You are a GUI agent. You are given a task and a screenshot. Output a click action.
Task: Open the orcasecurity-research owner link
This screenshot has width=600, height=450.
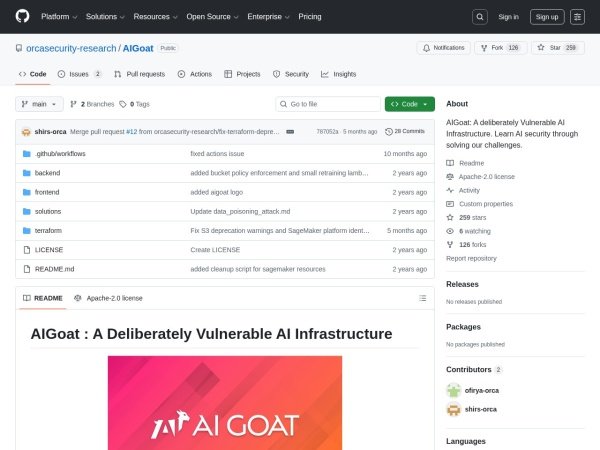click(71, 48)
